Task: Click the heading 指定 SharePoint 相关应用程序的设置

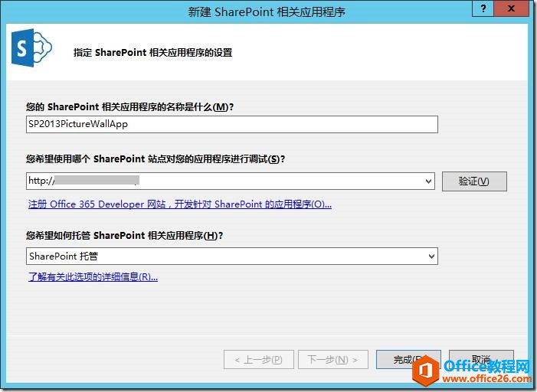Action: pos(152,53)
